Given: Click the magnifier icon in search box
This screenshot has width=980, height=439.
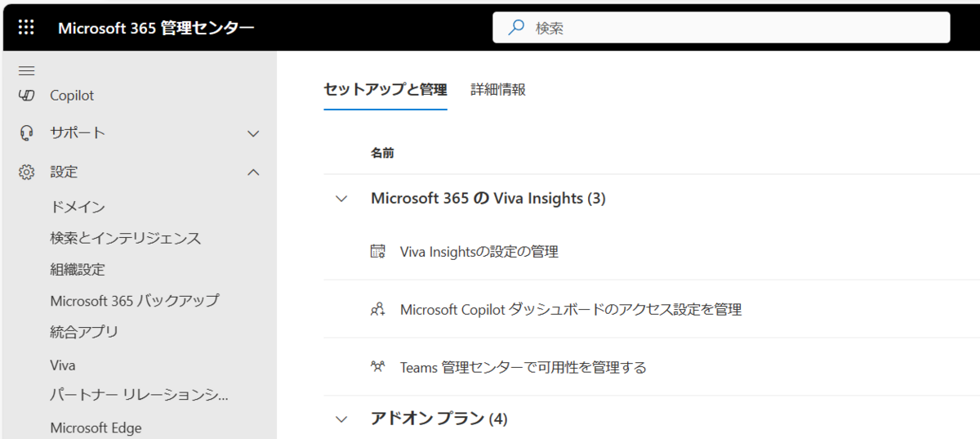Looking at the screenshot, I should (516, 28).
